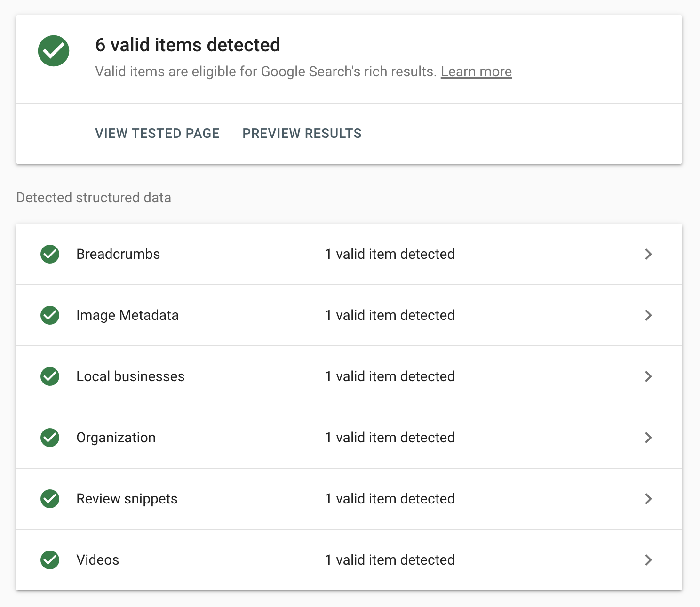700x607 pixels.
Task: Select the Breadcrumbs row
Action: [118, 254]
